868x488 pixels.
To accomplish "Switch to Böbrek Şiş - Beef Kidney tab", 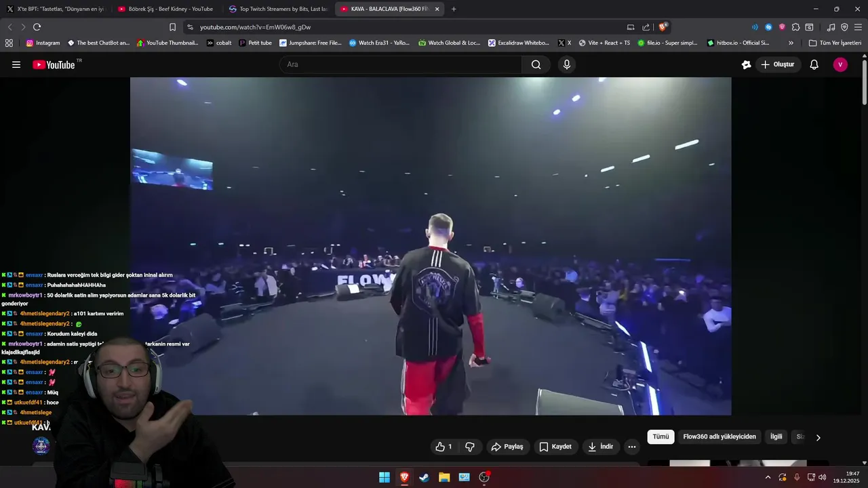I will 166,9.
